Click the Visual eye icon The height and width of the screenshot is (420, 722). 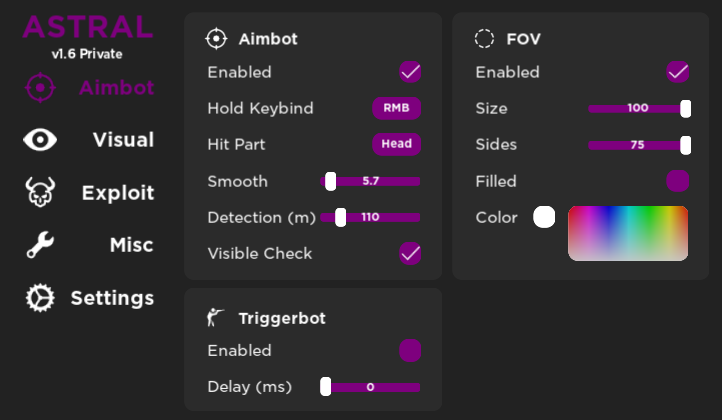40,140
